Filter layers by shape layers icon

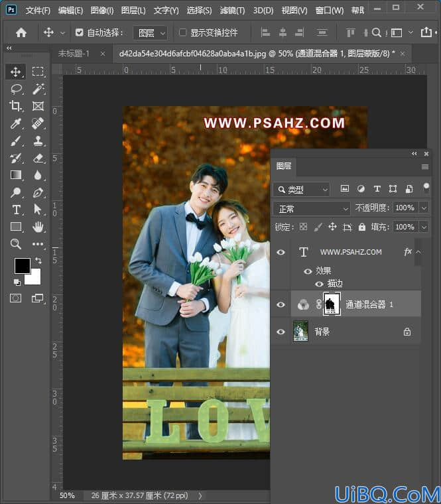point(393,189)
